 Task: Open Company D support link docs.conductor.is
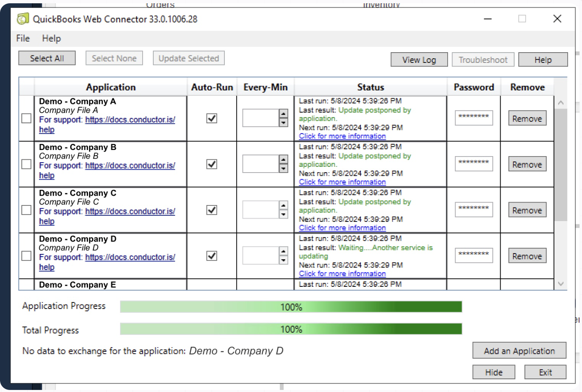[130, 257]
